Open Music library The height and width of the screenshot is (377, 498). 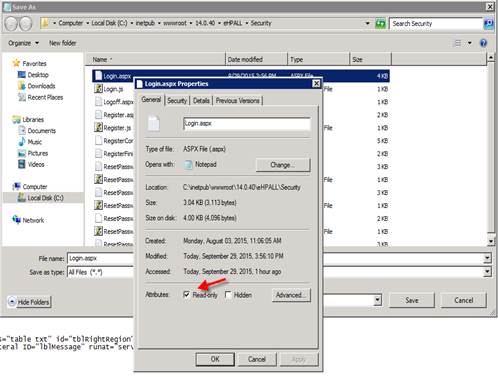(x=30, y=142)
